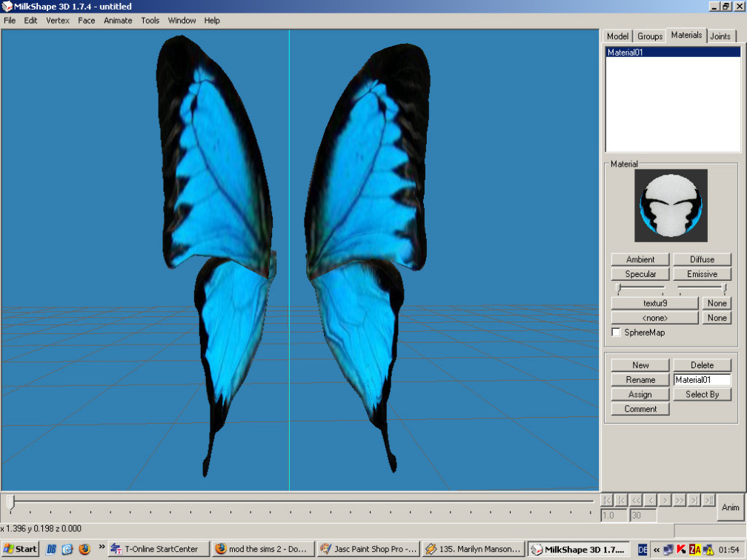Open the Edit menu

click(30, 21)
